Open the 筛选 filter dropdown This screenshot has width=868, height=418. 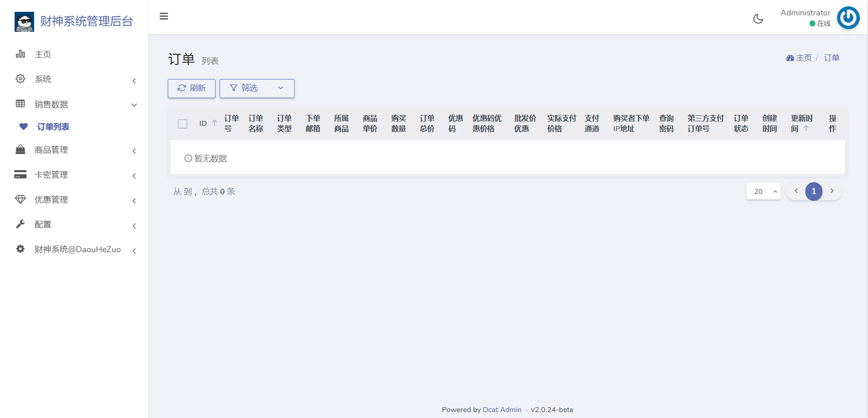pos(257,88)
